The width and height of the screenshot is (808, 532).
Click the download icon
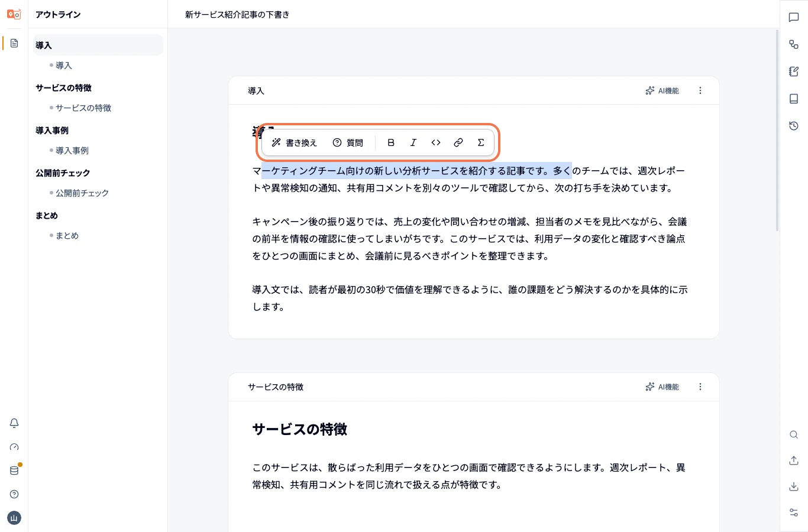pos(794,486)
